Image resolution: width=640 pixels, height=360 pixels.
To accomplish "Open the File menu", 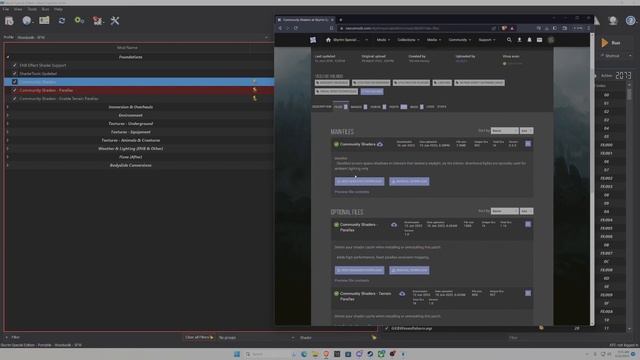I will [6, 9].
